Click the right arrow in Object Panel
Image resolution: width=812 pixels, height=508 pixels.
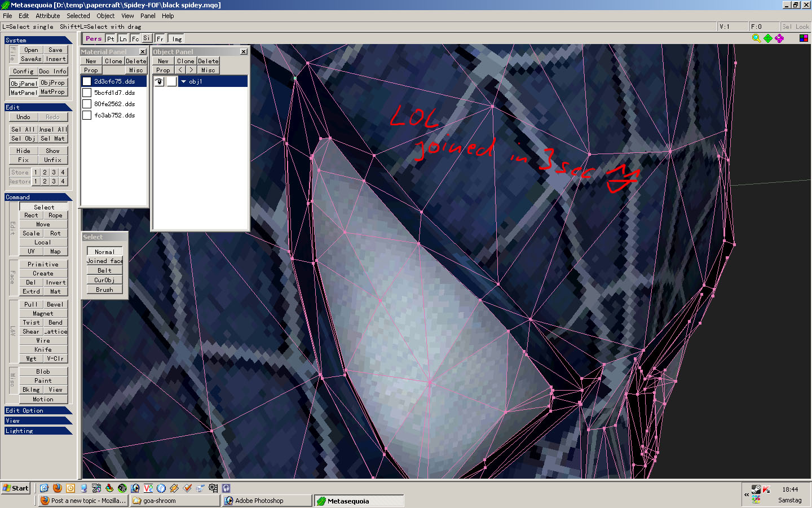coord(191,70)
